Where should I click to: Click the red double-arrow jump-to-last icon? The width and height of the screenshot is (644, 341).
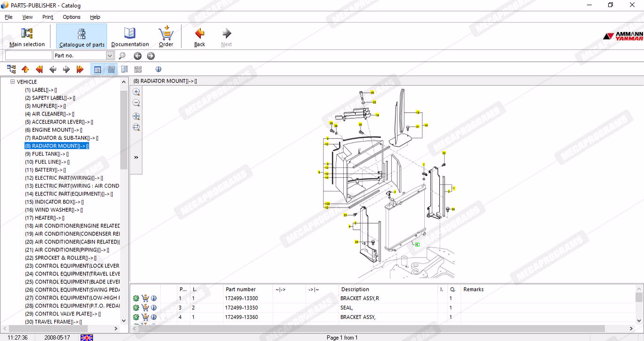80,69
